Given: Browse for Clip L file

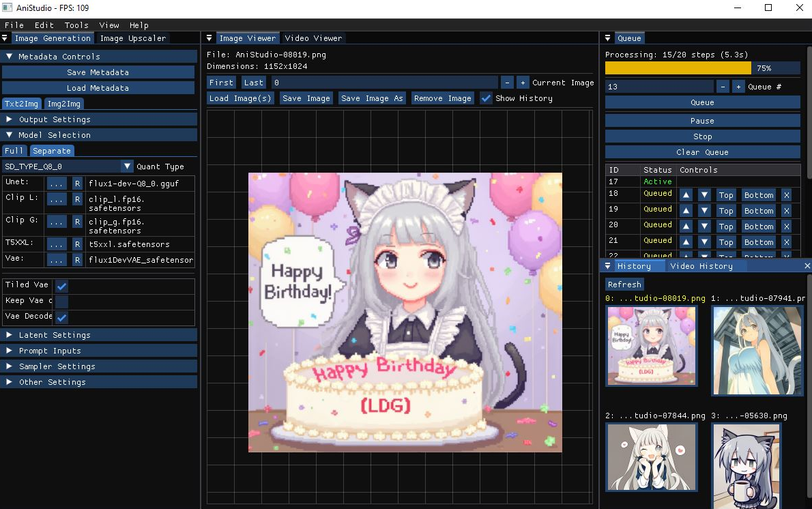Looking at the screenshot, I should pyautogui.click(x=57, y=199).
